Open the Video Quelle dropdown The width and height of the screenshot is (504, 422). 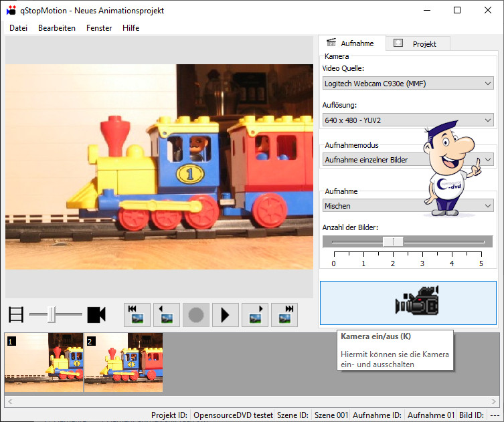tap(408, 84)
